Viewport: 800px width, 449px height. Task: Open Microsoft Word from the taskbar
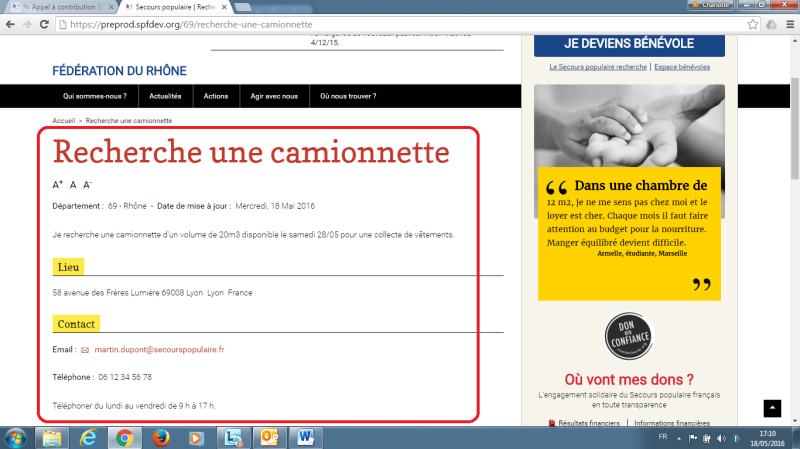(x=306, y=437)
